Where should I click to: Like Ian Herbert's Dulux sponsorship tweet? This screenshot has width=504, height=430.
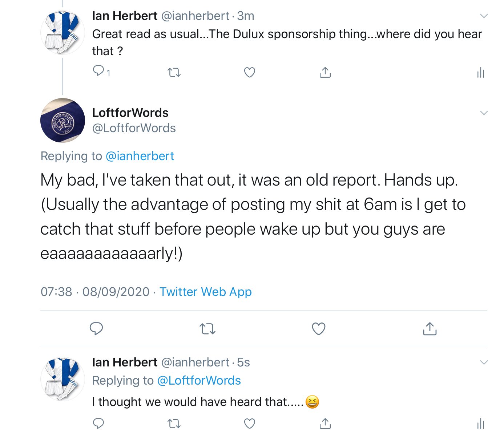click(x=249, y=72)
